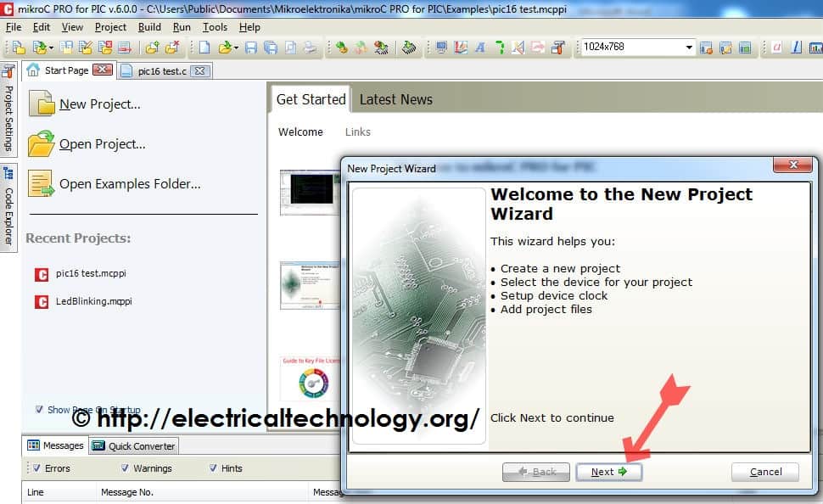Switch to the Latest News tab

coord(395,99)
